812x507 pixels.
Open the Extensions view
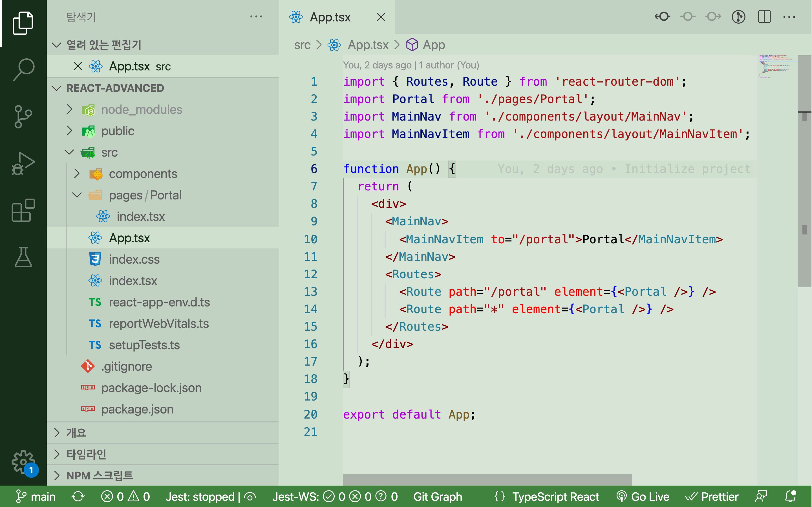tap(23, 210)
